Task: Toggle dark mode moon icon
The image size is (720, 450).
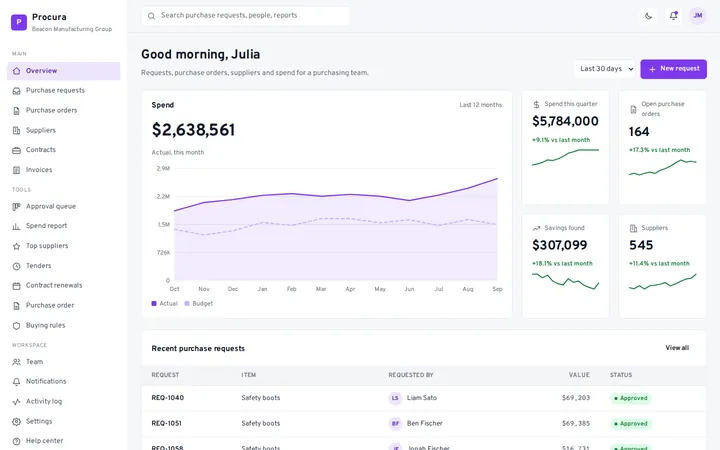Action: click(648, 16)
